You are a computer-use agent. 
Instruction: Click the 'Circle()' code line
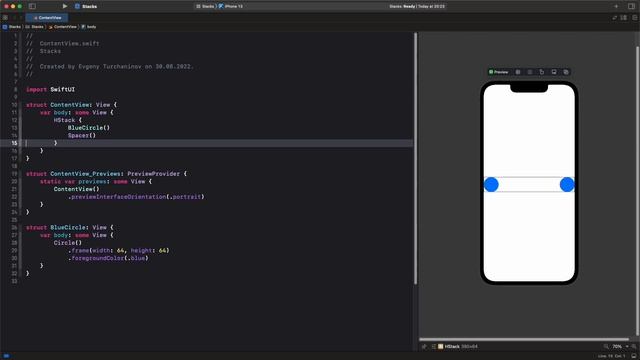click(68, 242)
